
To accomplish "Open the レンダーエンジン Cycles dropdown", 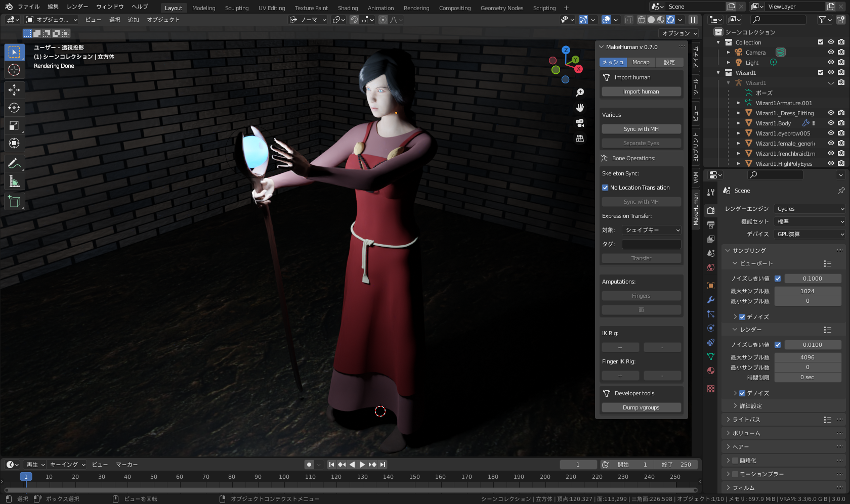I will click(x=809, y=208).
